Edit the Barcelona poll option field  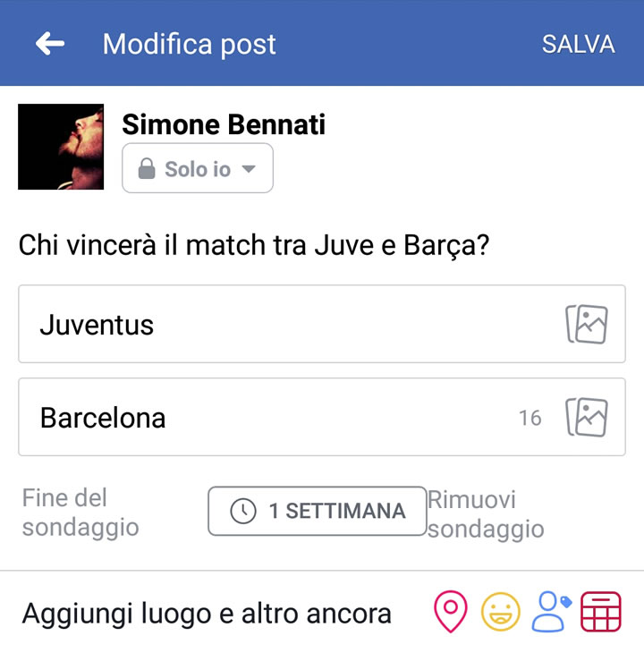click(268, 417)
